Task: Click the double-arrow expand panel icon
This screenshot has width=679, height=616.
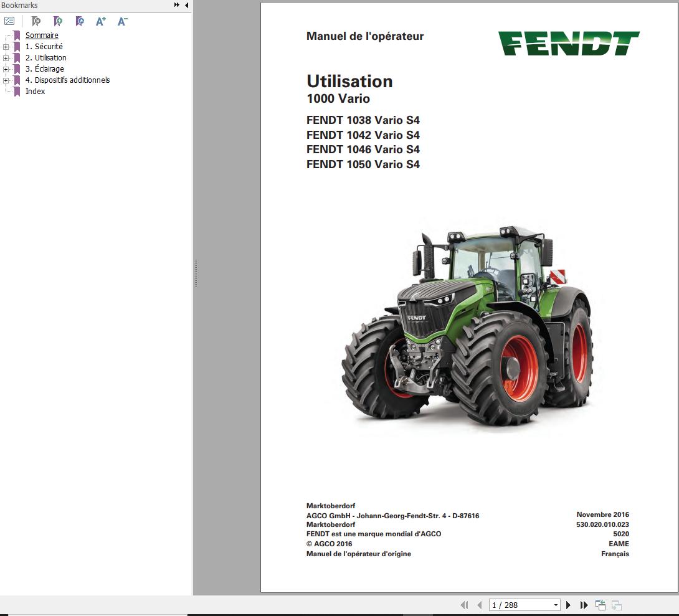Action: point(177,5)
